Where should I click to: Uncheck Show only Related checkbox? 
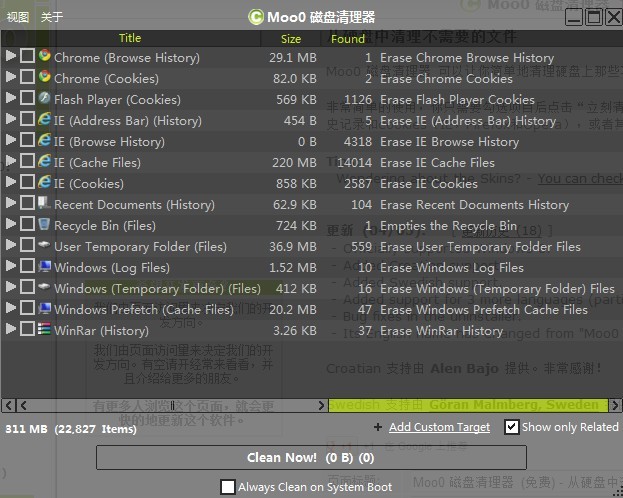tap(512, 427)
